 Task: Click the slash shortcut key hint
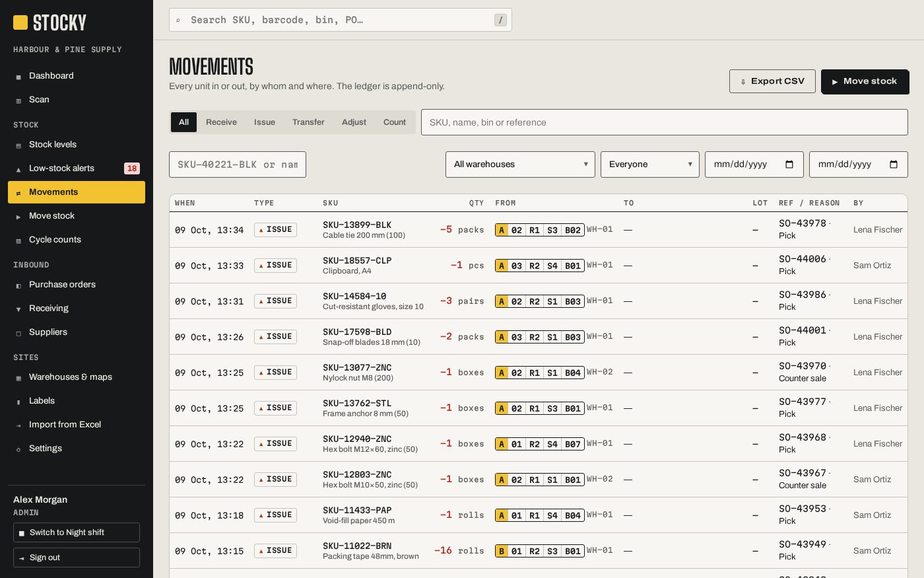[x=501, y=20]
